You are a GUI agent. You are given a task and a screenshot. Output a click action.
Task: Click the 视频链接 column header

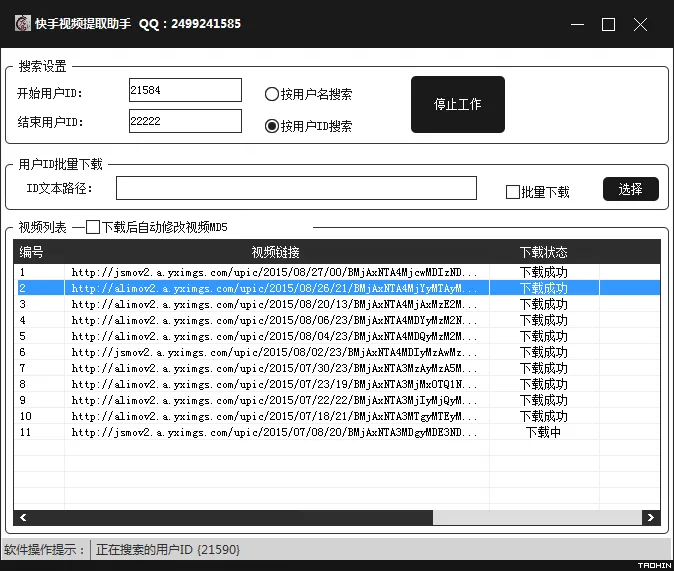pos(275,252)
